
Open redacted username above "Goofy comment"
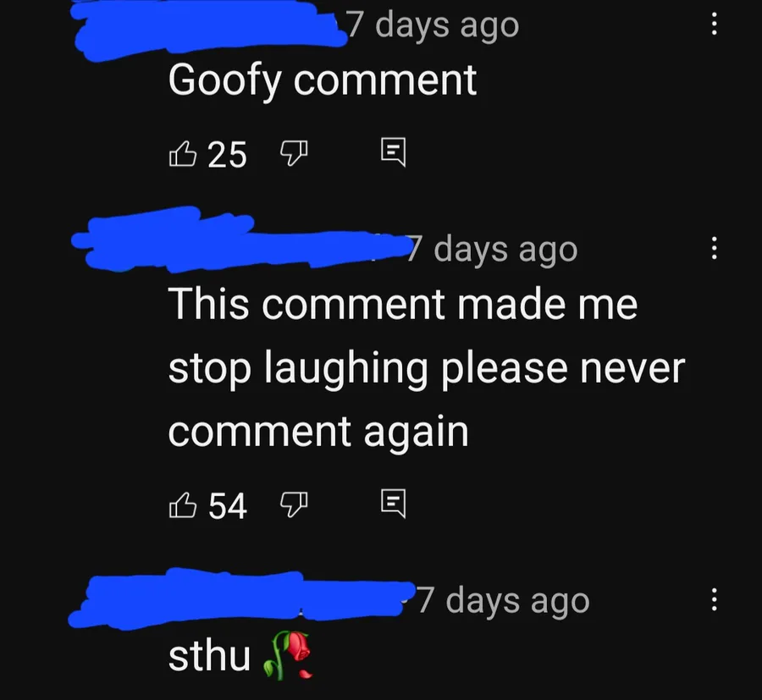(209, 29)
